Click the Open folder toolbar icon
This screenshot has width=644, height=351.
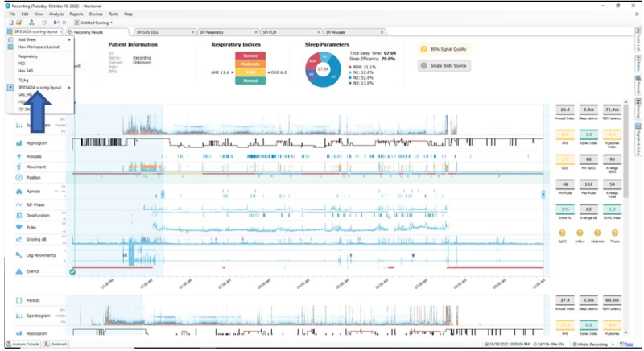(19, 23)
